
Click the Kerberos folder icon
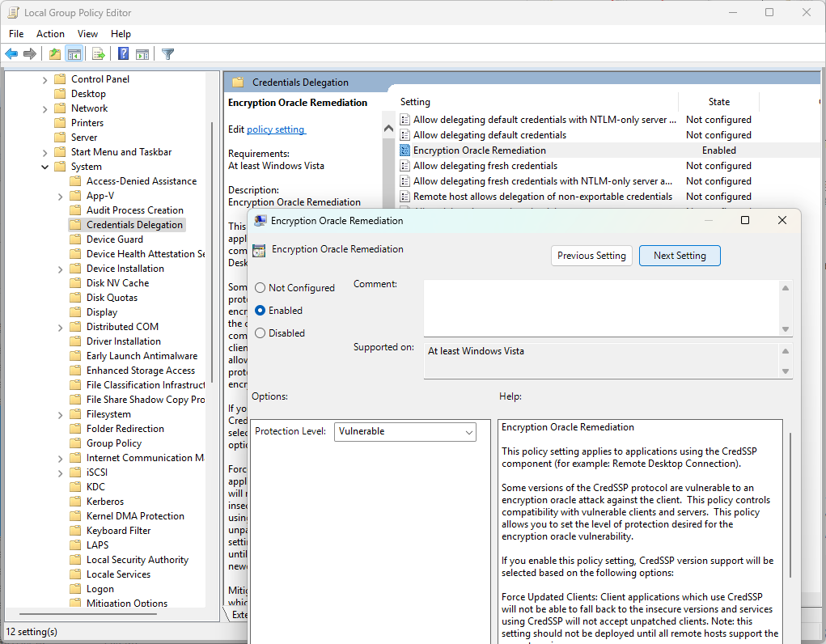(x=75, y=501)
